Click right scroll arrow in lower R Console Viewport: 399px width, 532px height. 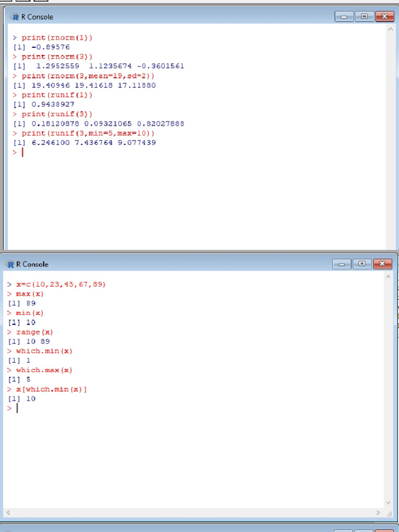tap(378, 513)
